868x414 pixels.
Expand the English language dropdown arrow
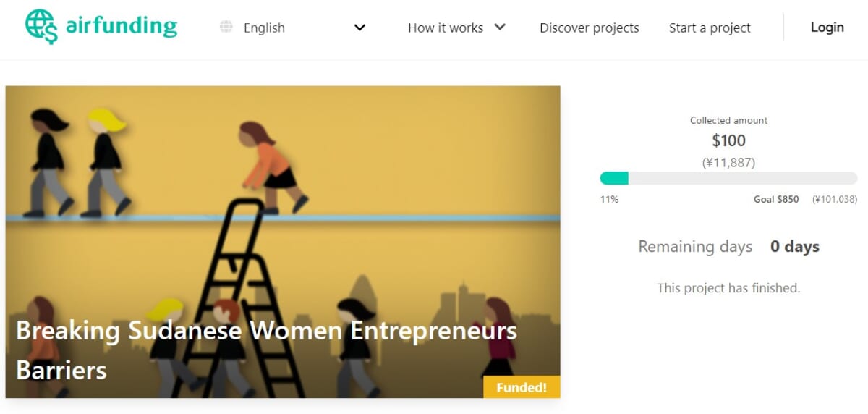[359, 28]
